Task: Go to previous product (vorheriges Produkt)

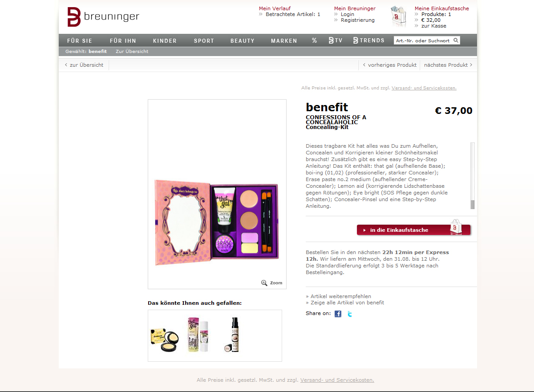Action: point(390,65)
